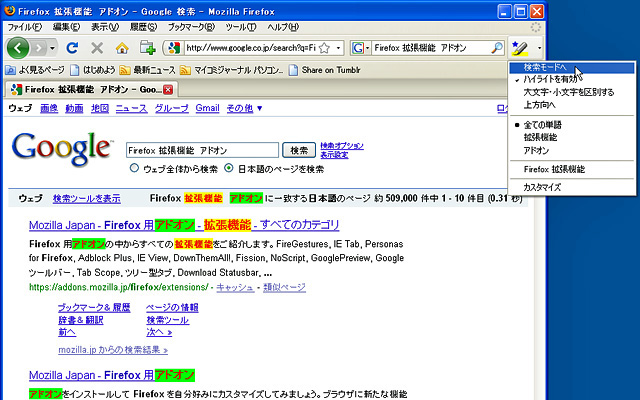Click the address bar URL field
This screenshot has width=640, height=400.
pos(251,48)
